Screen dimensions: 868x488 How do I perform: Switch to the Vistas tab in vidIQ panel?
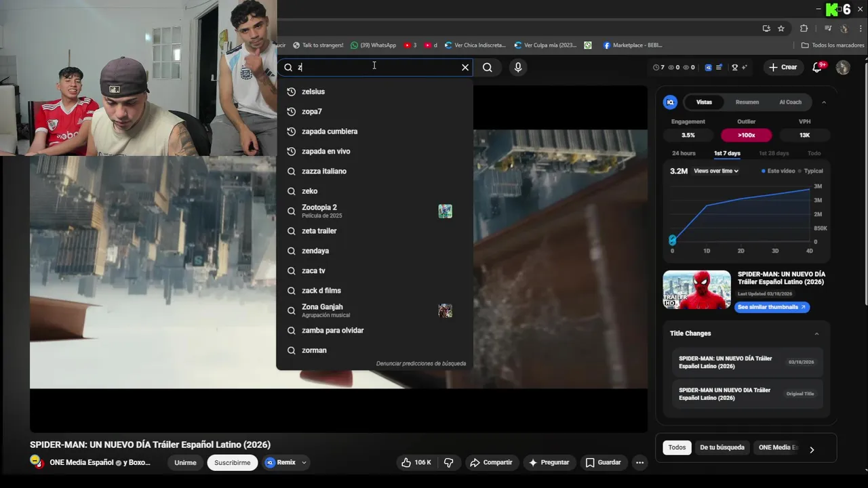pos(704,102)
